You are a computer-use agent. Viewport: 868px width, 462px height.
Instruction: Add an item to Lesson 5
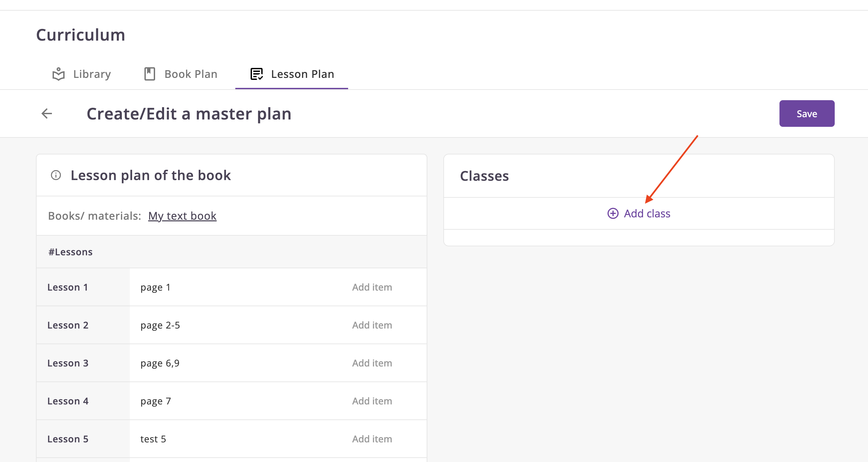pos(372,439)
